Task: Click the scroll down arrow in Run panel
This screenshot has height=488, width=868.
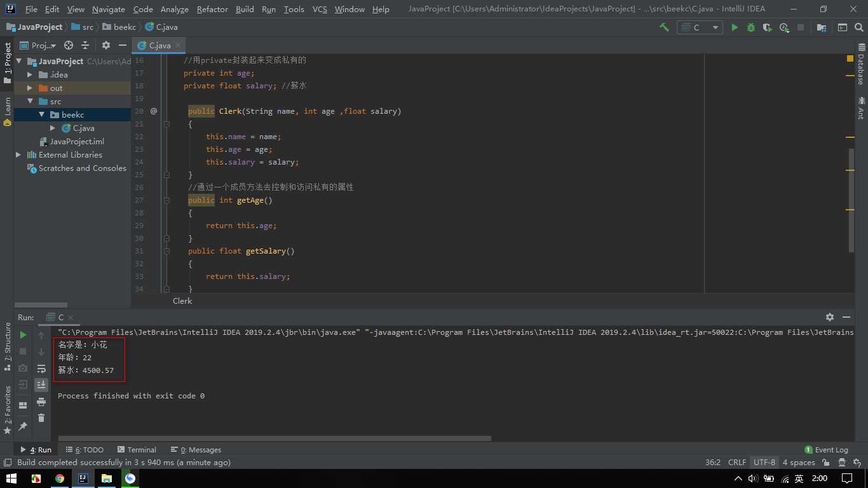Action: tap(41, 351)
